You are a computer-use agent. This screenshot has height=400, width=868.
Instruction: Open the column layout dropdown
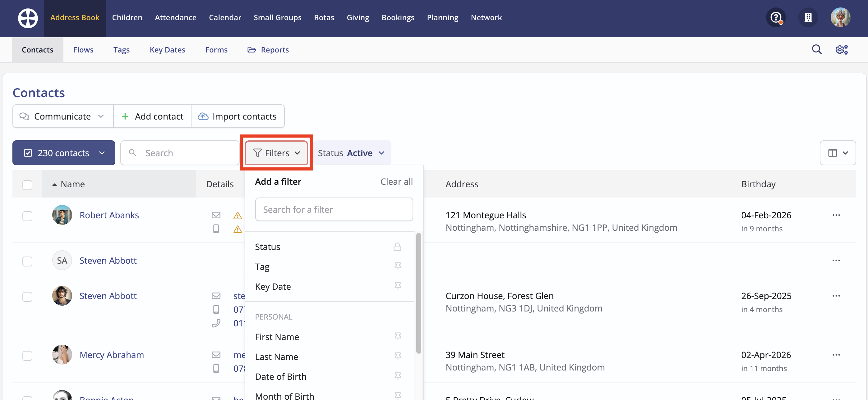pos(838,153)
